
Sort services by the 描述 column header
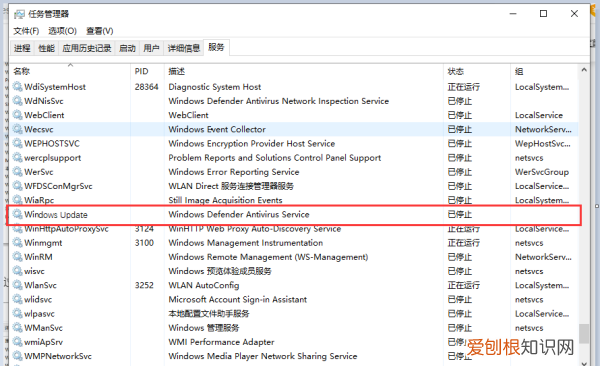304,71
